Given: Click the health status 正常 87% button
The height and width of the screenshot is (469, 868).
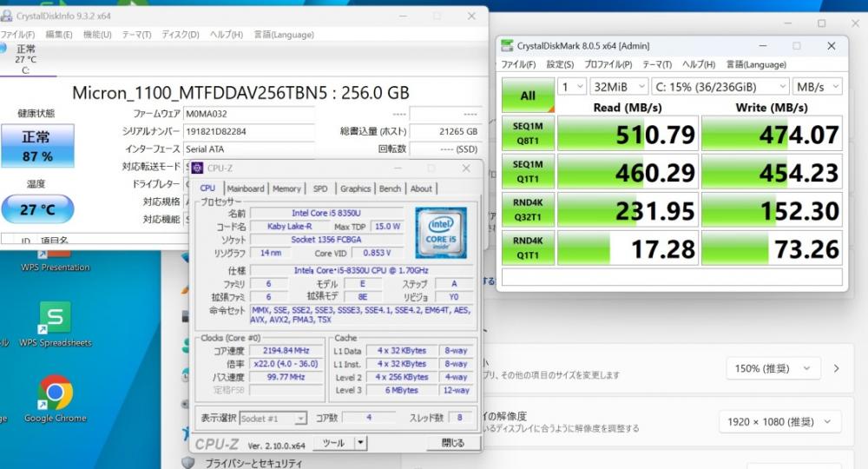Looking at the screenshot, I should pos(37,146).
